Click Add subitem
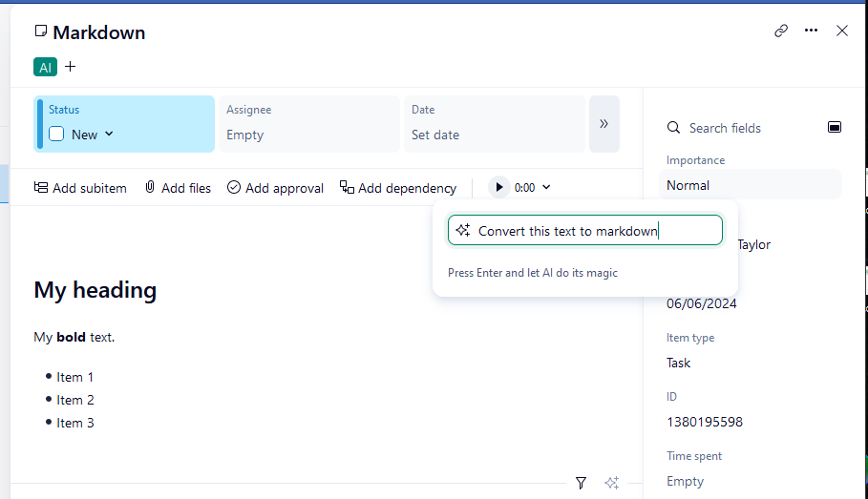The width and height of the screenshot is (868, 499). tap(80, 188)
